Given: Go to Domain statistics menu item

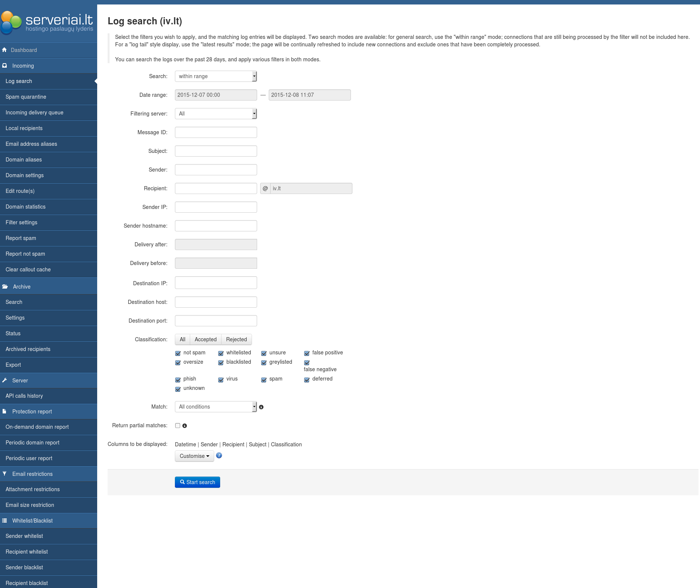Looking at the screenshot, I should [x=25, y=207].
